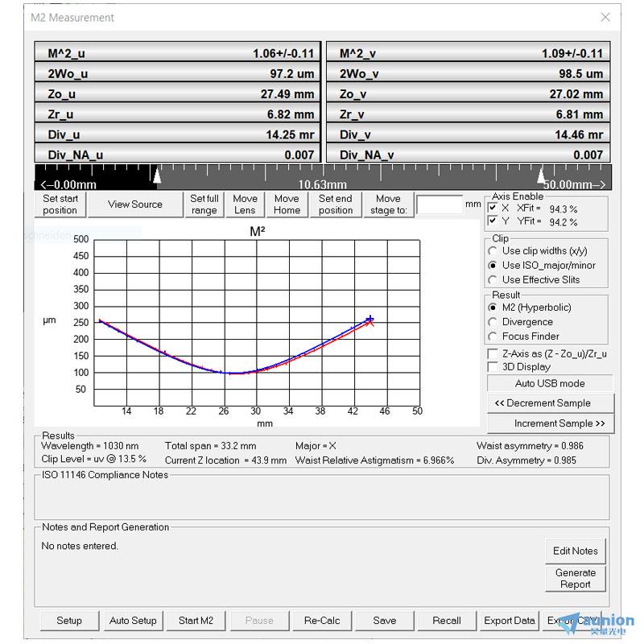644x644 pixels.
Task: Toggle the Y axis enable checkbox
Action: pos(493,221)
